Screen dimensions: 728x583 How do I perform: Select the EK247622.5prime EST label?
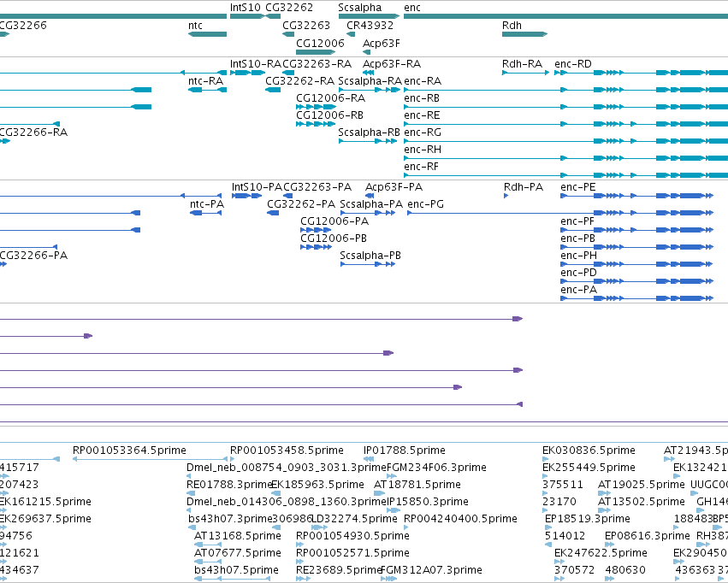point(601,553)
